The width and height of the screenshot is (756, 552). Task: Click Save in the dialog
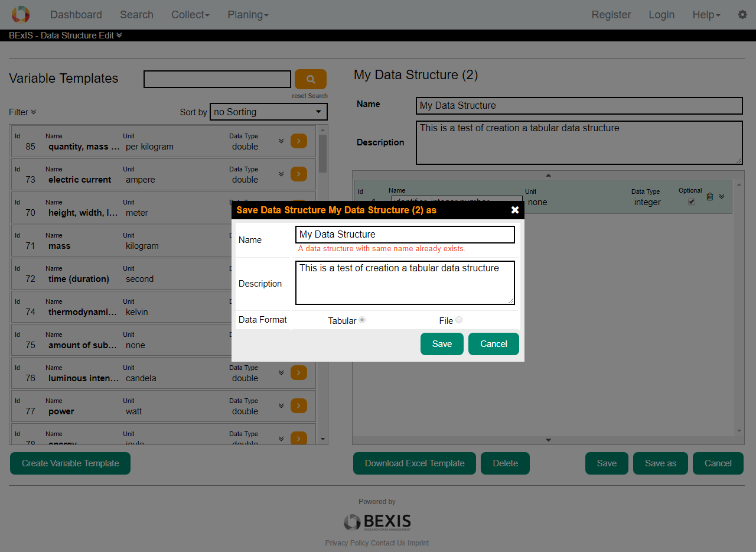[442, 344]
